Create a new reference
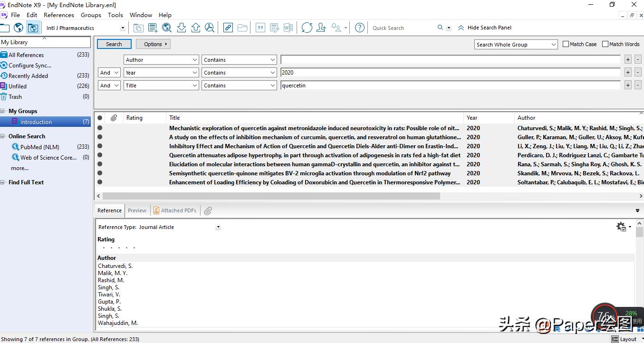This screenshot has width=644, height=343. pyautogui.click(x=153, y=28)
